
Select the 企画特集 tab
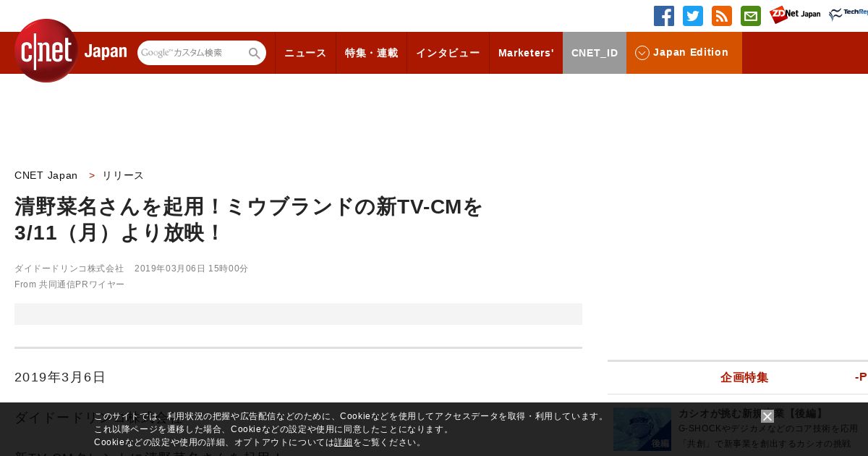pyautogui.click(x=744, y=377)
